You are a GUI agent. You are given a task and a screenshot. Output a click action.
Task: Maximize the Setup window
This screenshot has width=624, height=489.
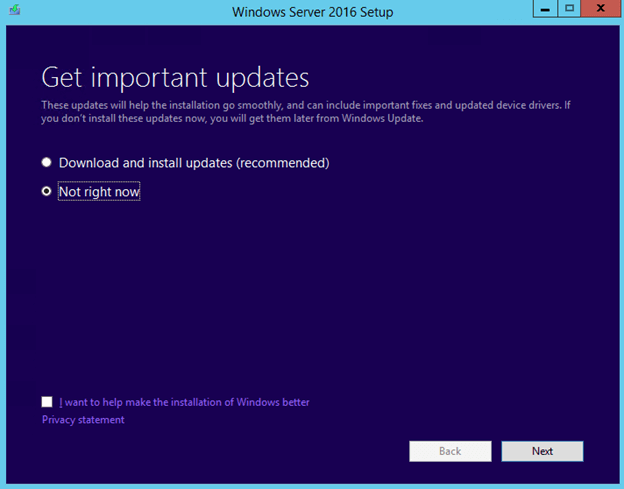coord(569,9)
